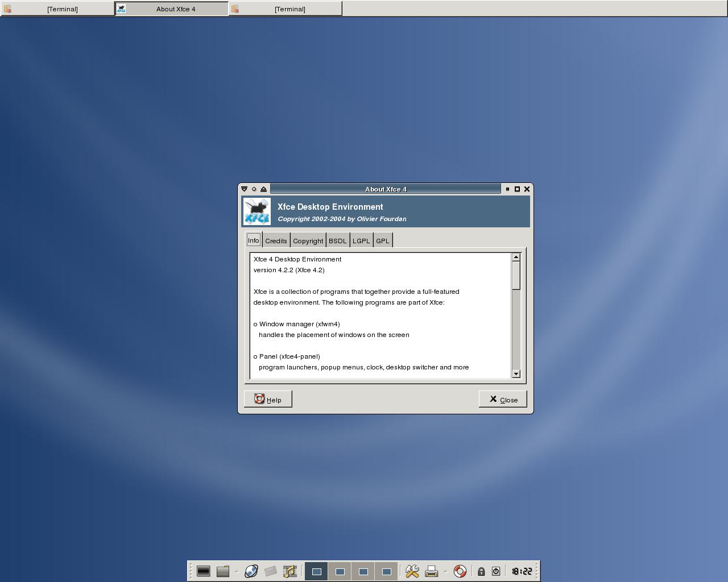Click the info text scrollbar thumb
Image resolution: width=728 pixels, height=582 pixels.
(x=516, y=276)
